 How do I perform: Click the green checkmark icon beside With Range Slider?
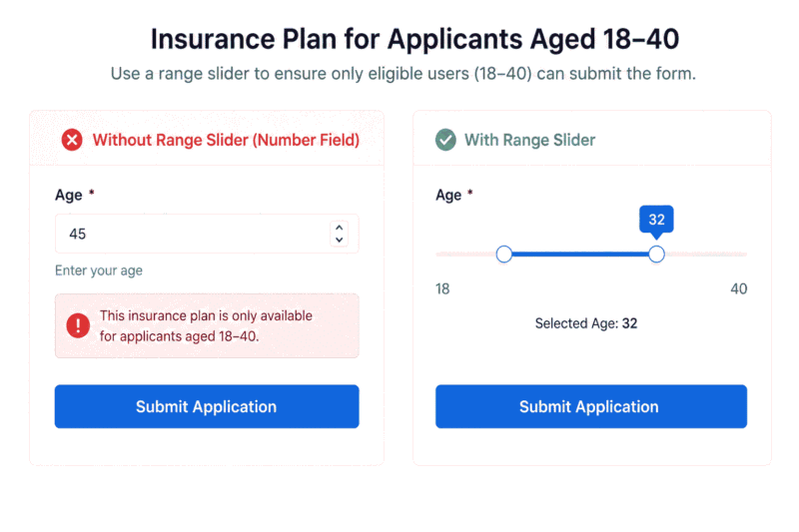click(x=445, y=140)
